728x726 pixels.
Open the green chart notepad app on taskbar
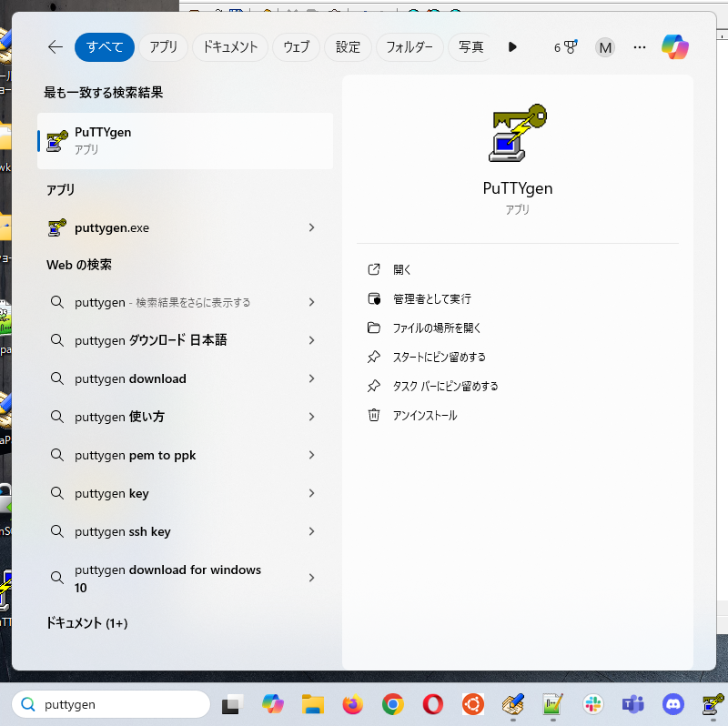coord(553,705)
